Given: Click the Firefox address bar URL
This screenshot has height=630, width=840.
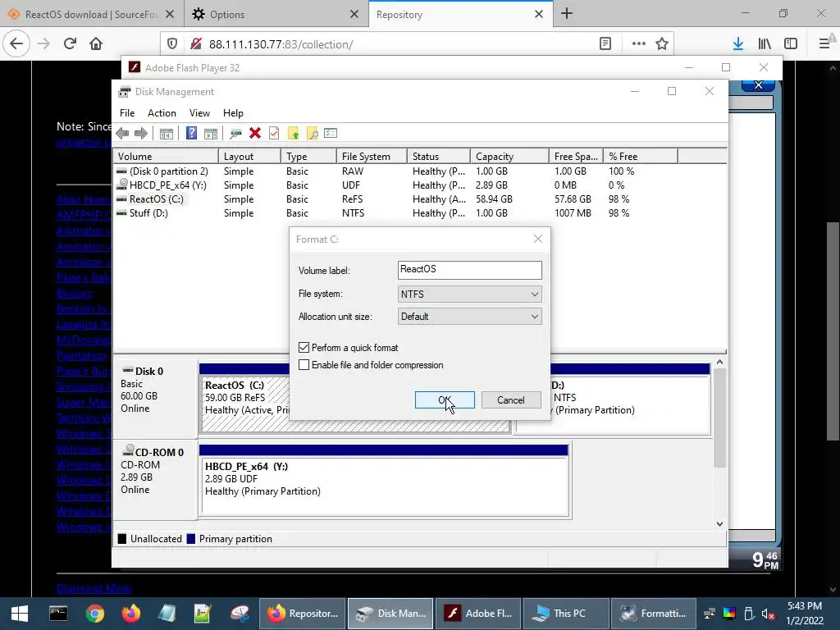Looking at the screenshot, I should (x=281, y=44).
